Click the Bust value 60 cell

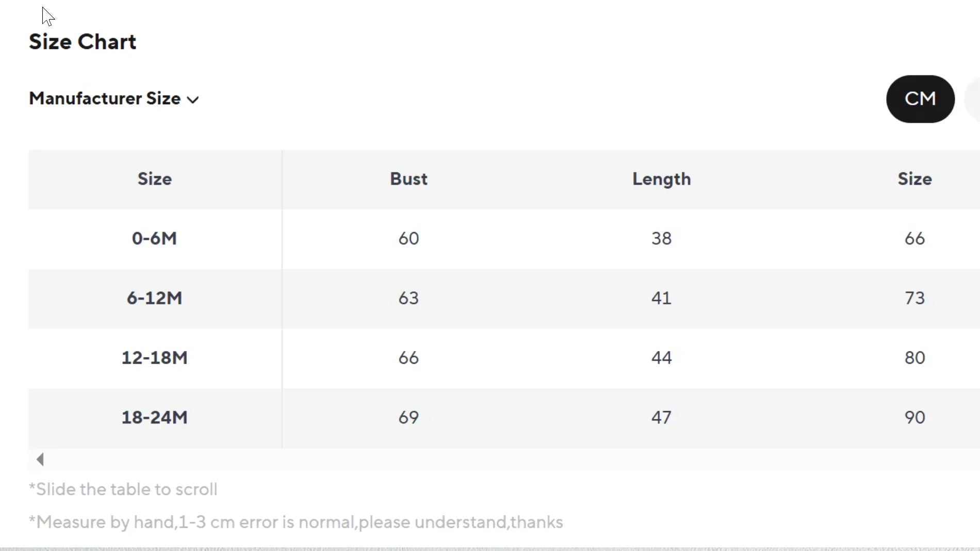409,238
